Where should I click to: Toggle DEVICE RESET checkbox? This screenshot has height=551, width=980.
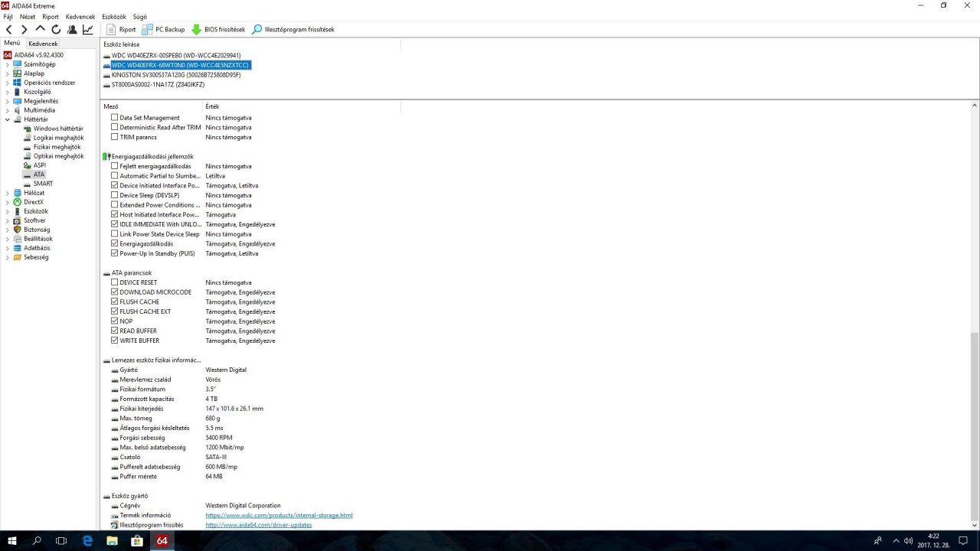[x=115, y=282]
